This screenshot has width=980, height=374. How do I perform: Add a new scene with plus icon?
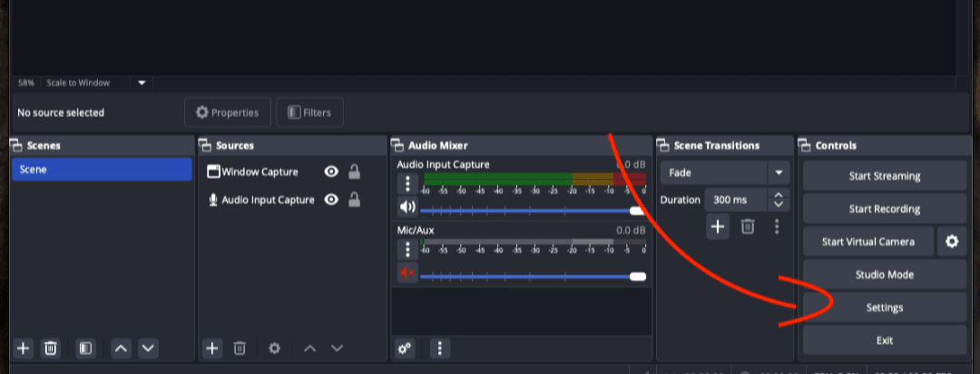pyautogui.click(x=24, y=348)
